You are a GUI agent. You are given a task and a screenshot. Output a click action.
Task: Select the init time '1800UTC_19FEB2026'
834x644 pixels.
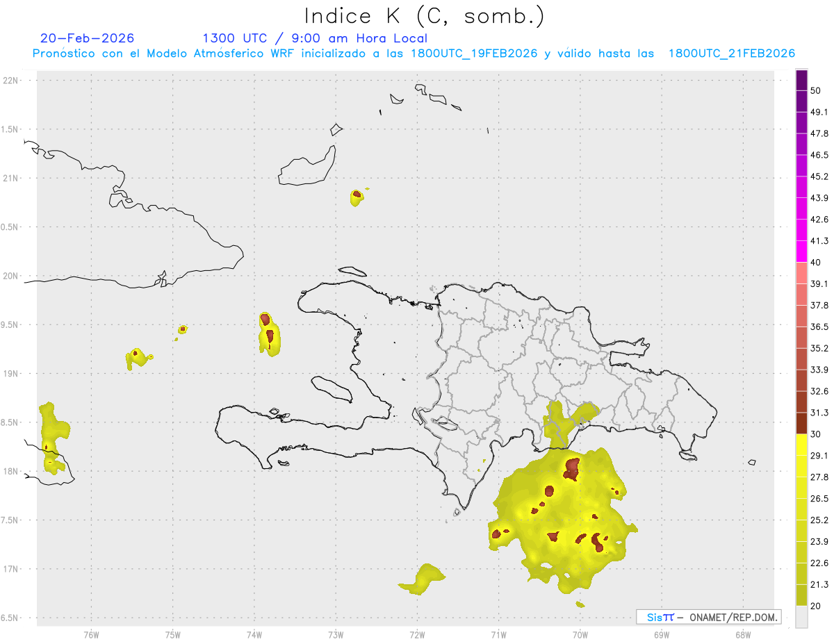point(474,53)
